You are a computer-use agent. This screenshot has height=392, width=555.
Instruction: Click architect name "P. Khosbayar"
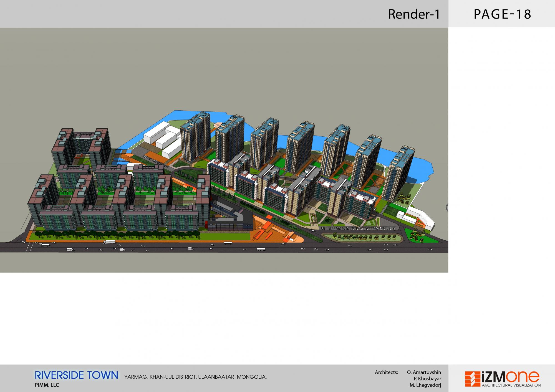tap(427, 379)
